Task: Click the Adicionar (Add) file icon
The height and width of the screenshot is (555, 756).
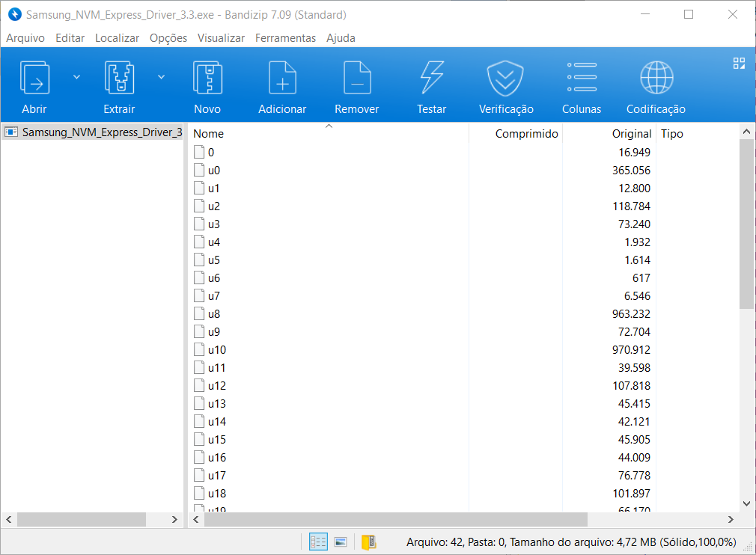Action: tap(282, 79)
